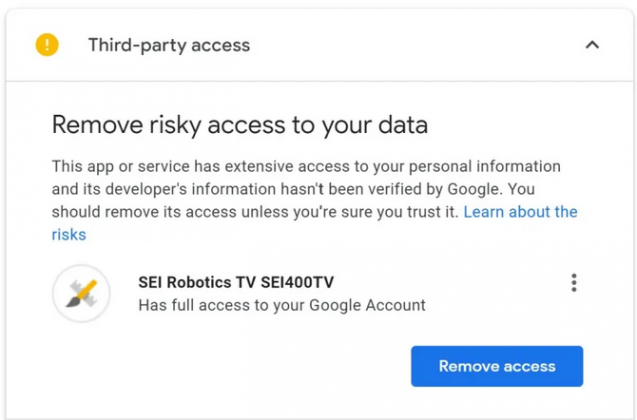Follow the blue 'risks' hyperlink word

click(69, 235)
